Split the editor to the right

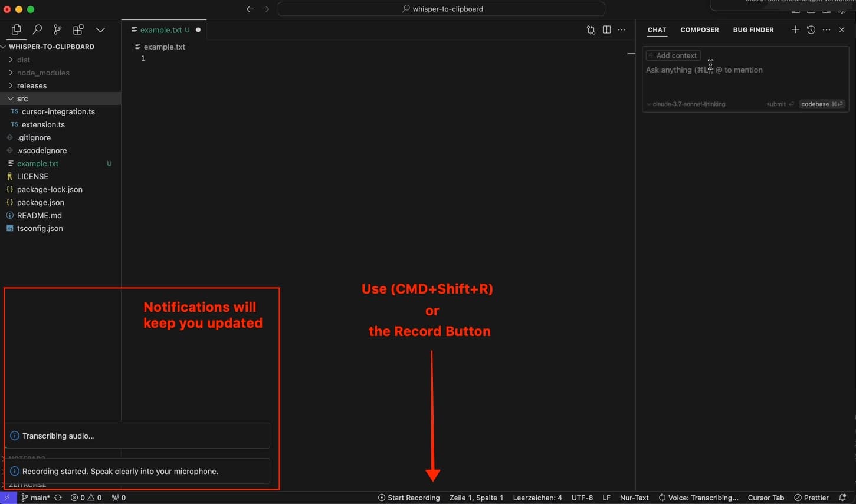[x=606, y=29]
